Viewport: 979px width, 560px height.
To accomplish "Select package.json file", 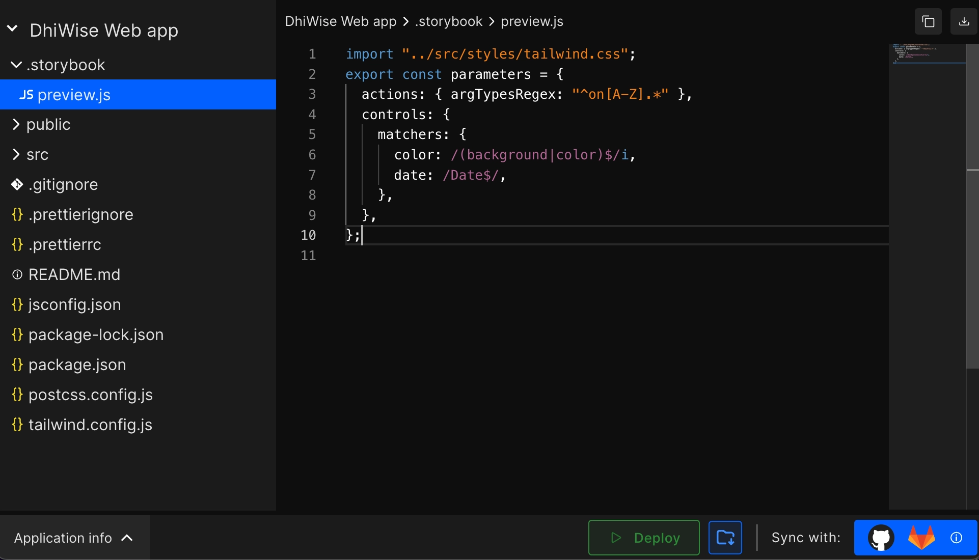I will click(x=76, y=365).
